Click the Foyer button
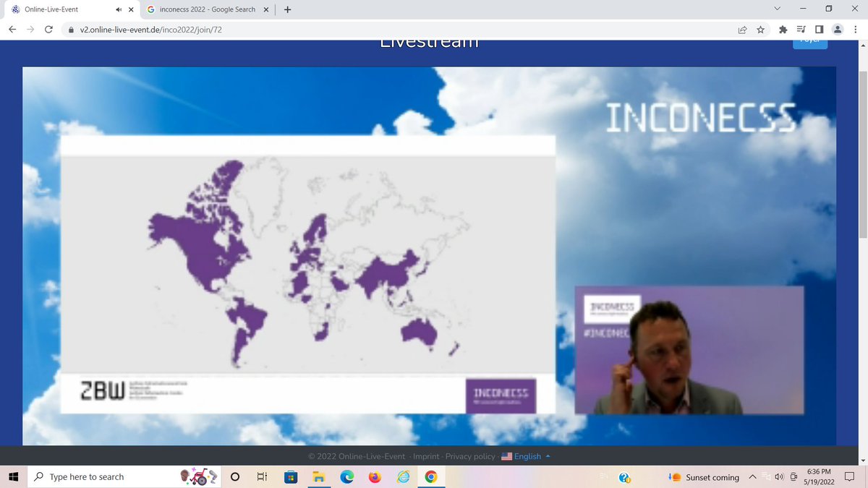Screen dimensions: 868x488 pos(810,43)
